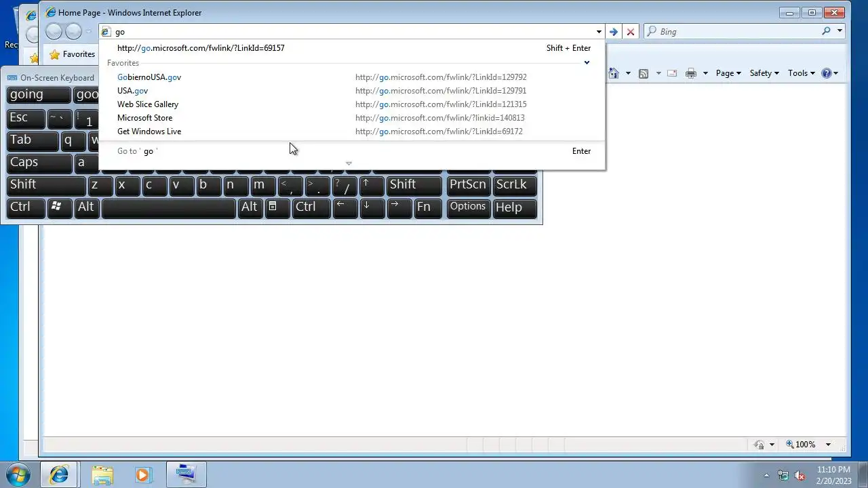Select the Get Windows Live suggestion
The width and height of the screenshot is (868, 488).
(x=351, y=131)
